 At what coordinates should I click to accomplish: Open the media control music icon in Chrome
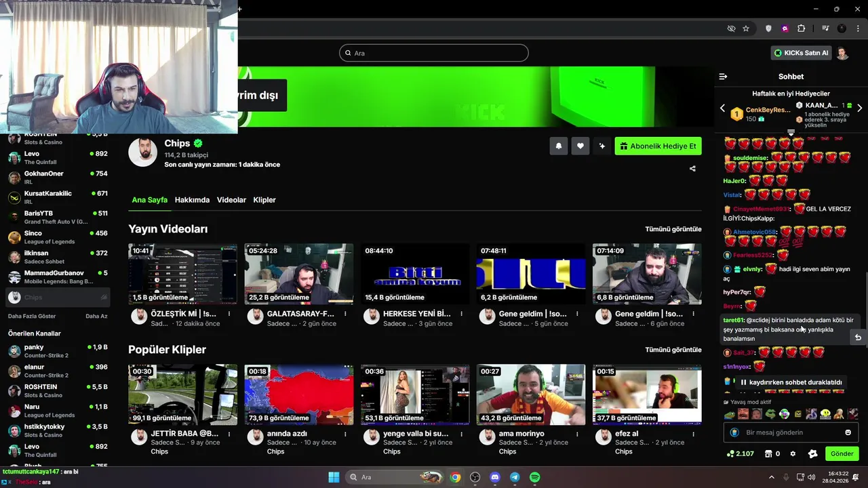tap(825, 28)
